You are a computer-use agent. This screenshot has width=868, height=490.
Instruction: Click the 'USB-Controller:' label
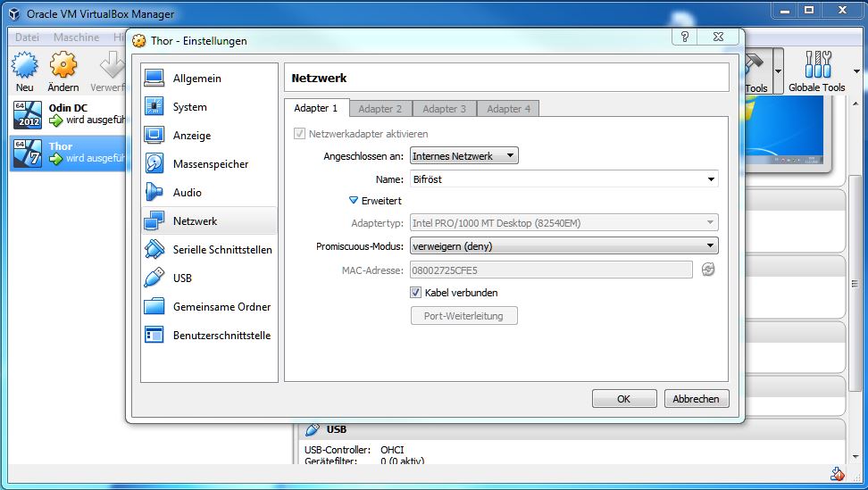(x=338, y=450)
